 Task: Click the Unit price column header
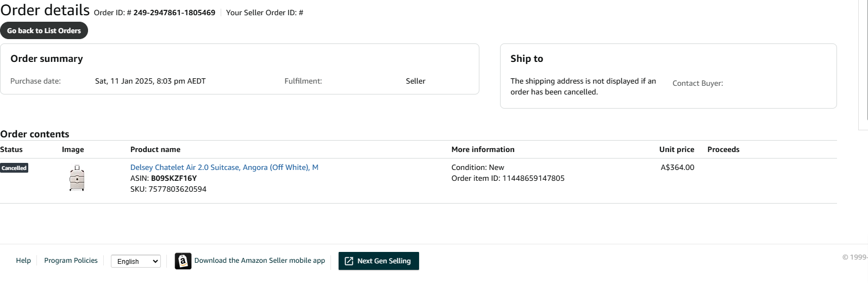(x=677, y=149)
